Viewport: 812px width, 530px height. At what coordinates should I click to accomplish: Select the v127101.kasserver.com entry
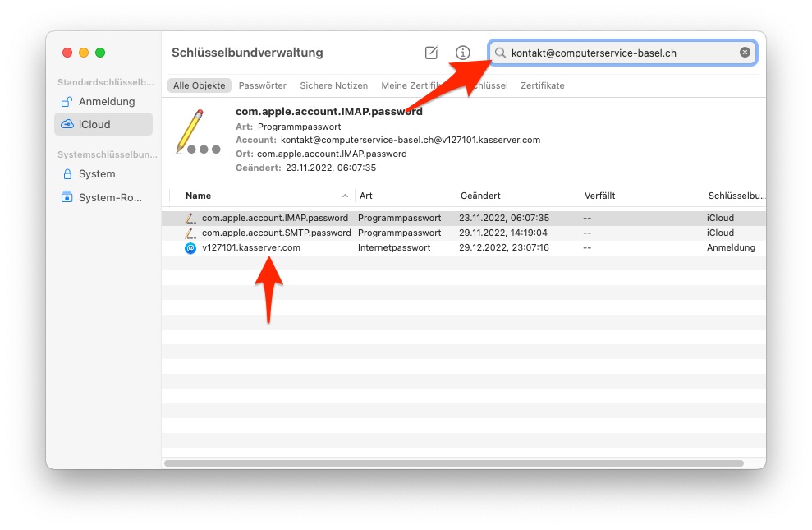coord(464,247)
